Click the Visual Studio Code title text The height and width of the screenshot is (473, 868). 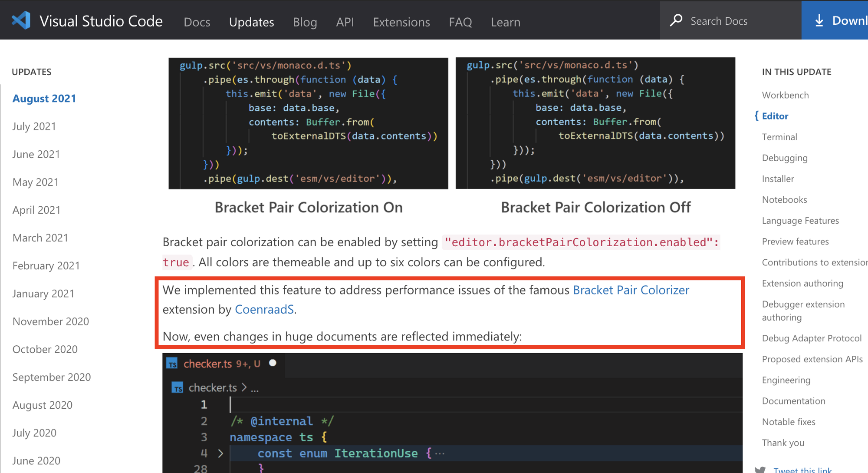pyautogui.click(x=101, y=21)
